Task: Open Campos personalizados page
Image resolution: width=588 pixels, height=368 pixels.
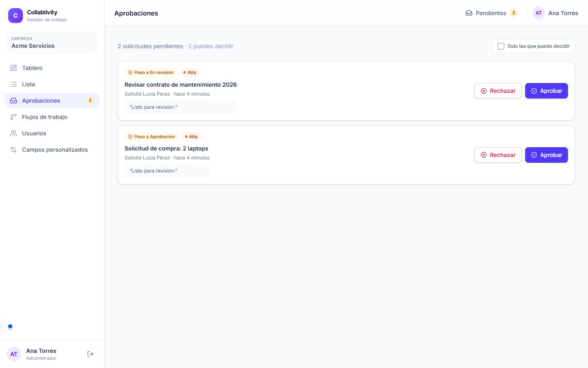Action: [52, 150]
